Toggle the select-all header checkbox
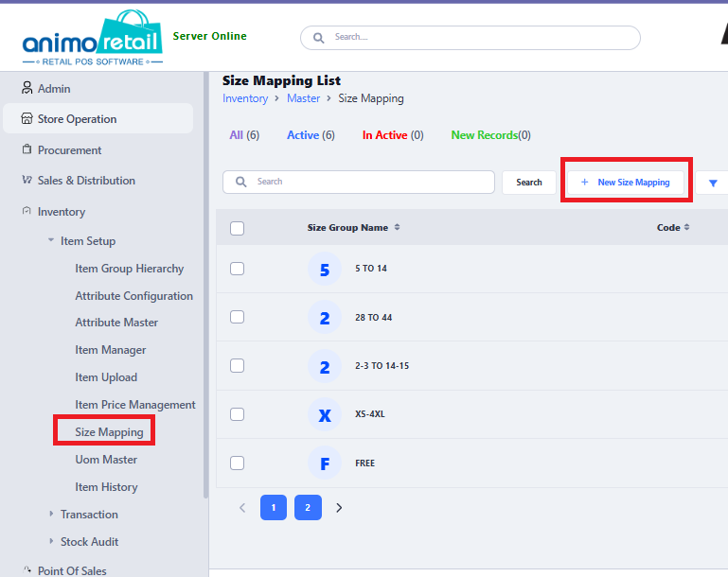Screen dimensions: 728x577 (x=238, y=228)
